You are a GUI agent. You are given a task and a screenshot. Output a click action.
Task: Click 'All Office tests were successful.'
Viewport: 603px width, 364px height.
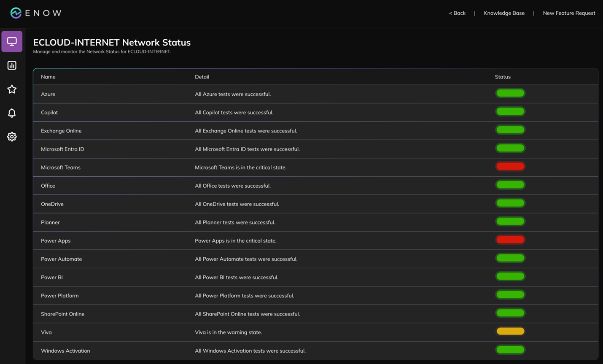coord(233,186)
